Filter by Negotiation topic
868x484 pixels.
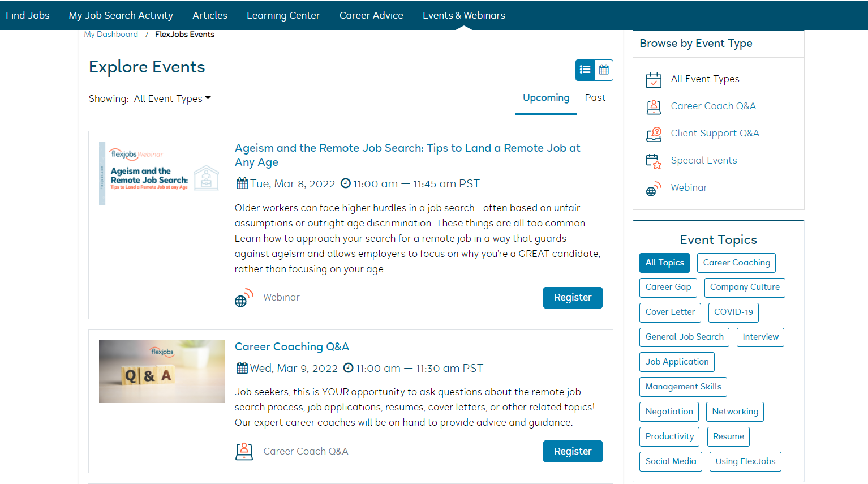pos(669,412)
